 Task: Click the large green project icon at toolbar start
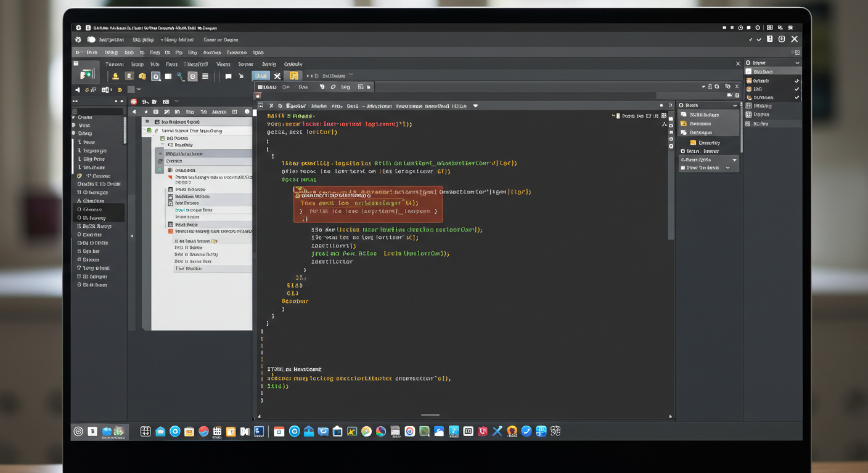(x=86, y=75)
